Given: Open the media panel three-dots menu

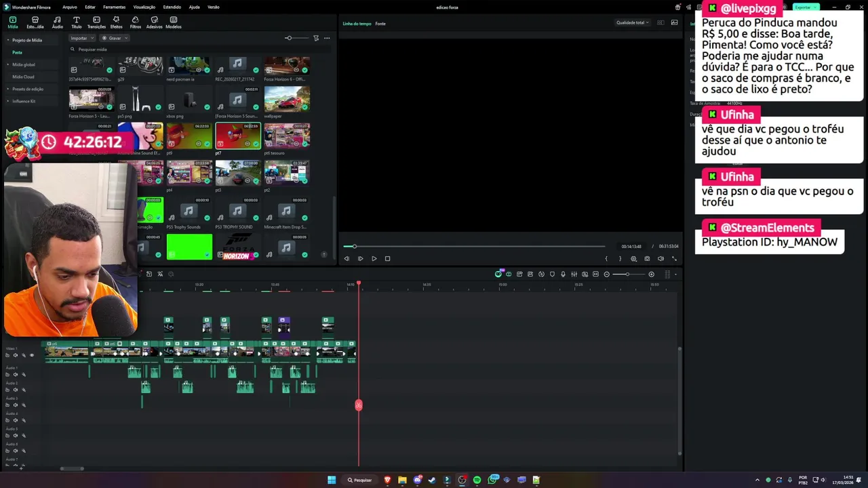Looking at the screenshot, I should (x=327, y=38).
